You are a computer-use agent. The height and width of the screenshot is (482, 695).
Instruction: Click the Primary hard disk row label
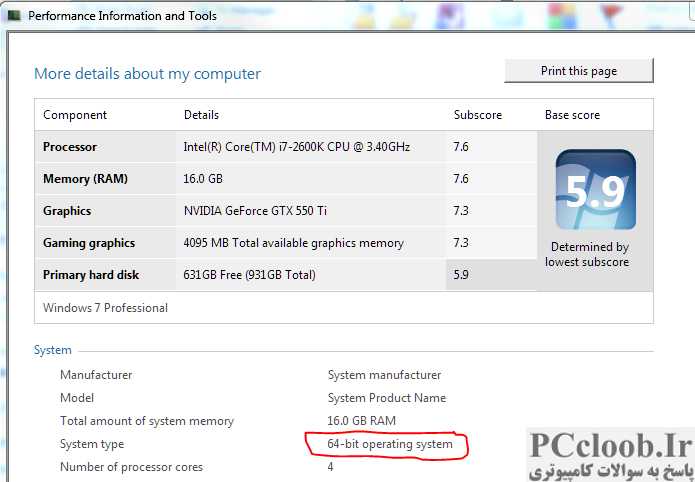(x=91, y=275)
